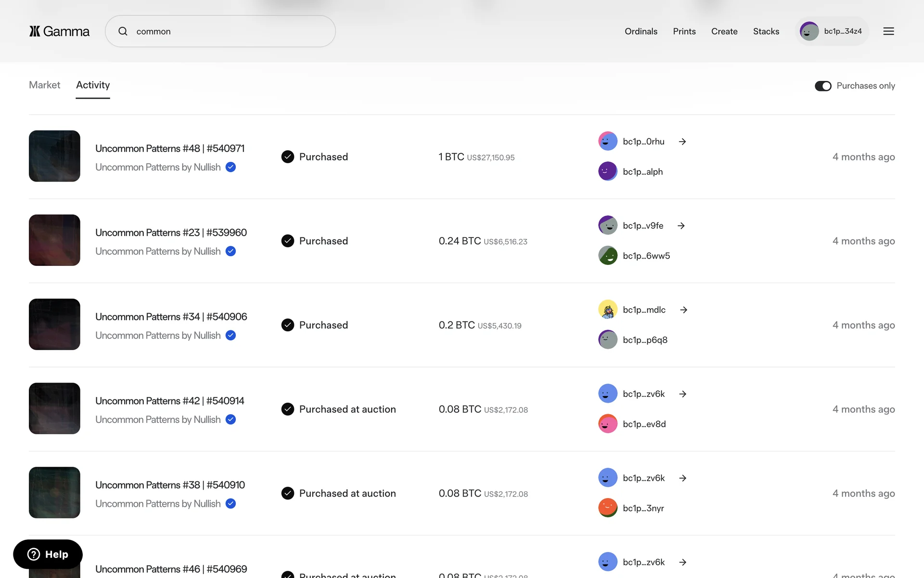The width and height of the screenshot is (924, 578).
Task: Click verified badge on Uncommon Patterns #48 row
Action: pyautogui.click(x=231, y=167)
